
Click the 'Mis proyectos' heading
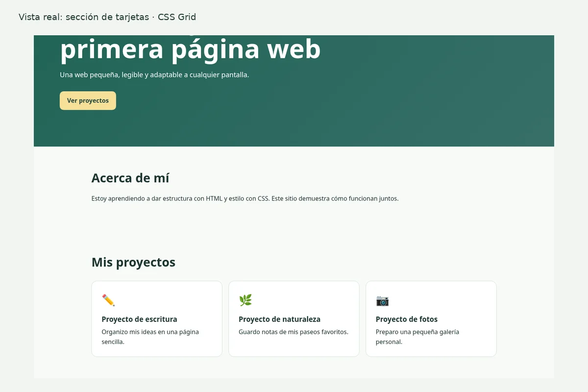pos(133,262)
